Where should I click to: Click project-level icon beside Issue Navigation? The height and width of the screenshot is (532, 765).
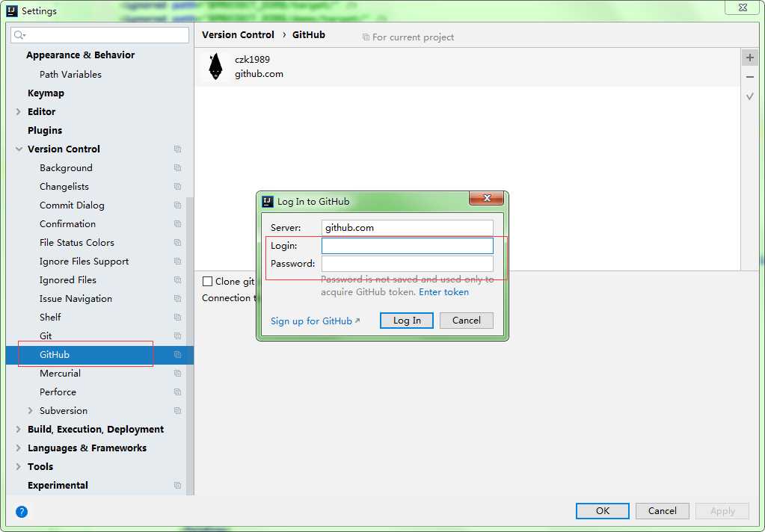pos(177,298)
